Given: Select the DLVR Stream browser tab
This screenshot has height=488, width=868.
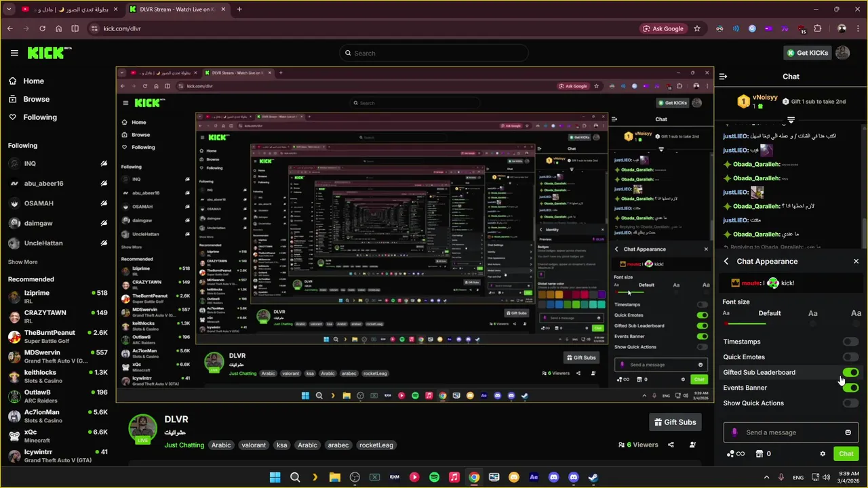Looking at the screenshot, I should [176, 9].
